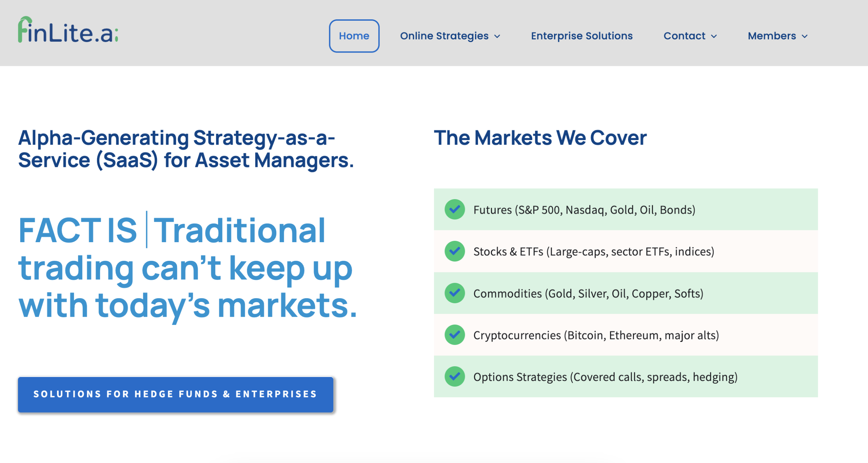
Task: Click the 'The Markets We Cover' heading
Action: tap(540, 138)
